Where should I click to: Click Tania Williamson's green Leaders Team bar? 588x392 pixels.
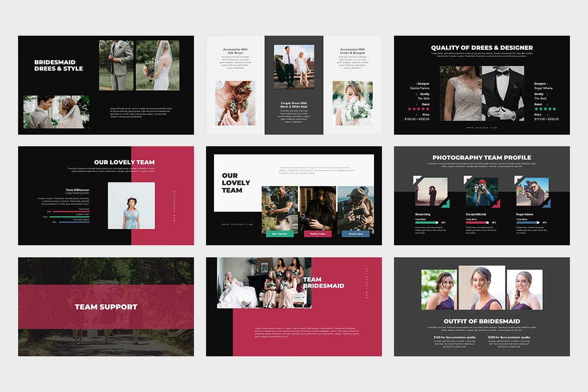coord(69,217)
